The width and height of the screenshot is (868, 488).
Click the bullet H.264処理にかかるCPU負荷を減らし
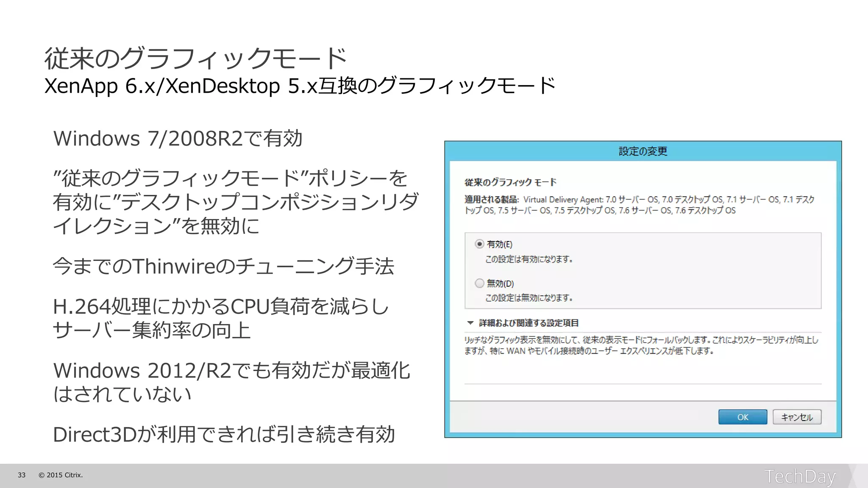(x=221, y=306)
